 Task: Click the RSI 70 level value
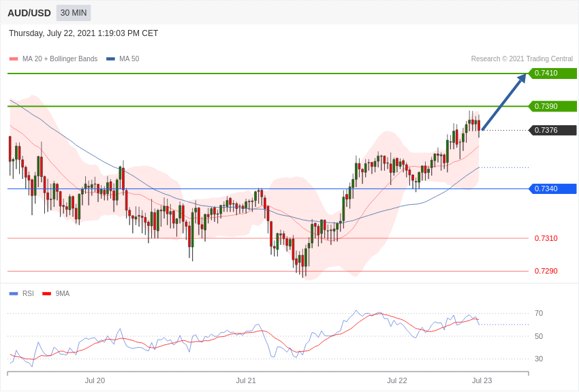click(x=539, y=314)
